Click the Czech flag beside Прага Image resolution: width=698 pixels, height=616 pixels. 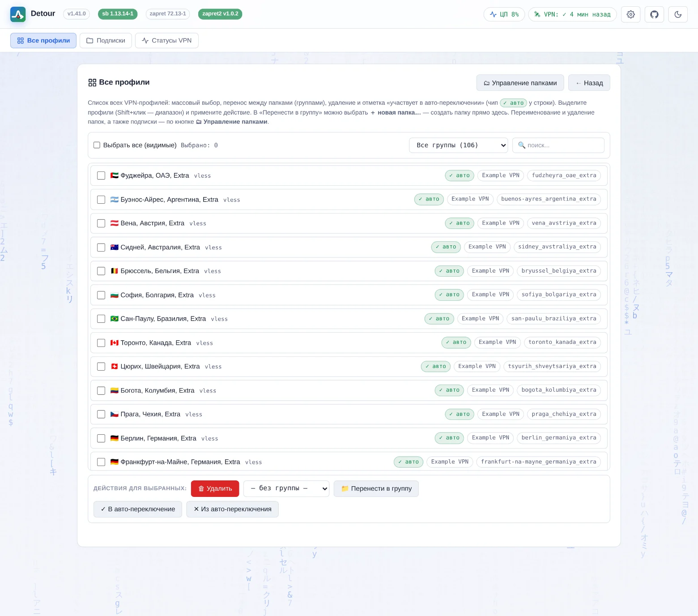click(115, 414)
